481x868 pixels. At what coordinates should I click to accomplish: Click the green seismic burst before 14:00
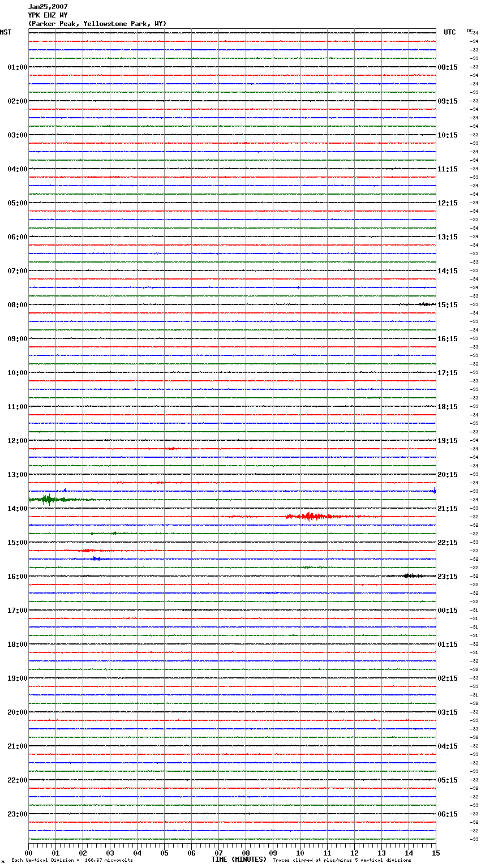coord(48,499)
